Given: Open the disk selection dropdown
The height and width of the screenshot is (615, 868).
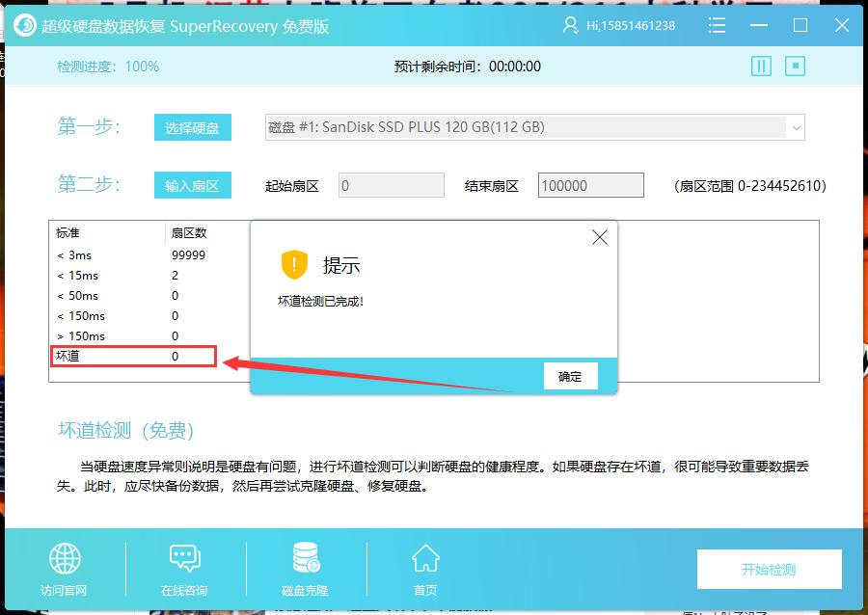Looking at the screenshot, I should (x=793, y=126).
